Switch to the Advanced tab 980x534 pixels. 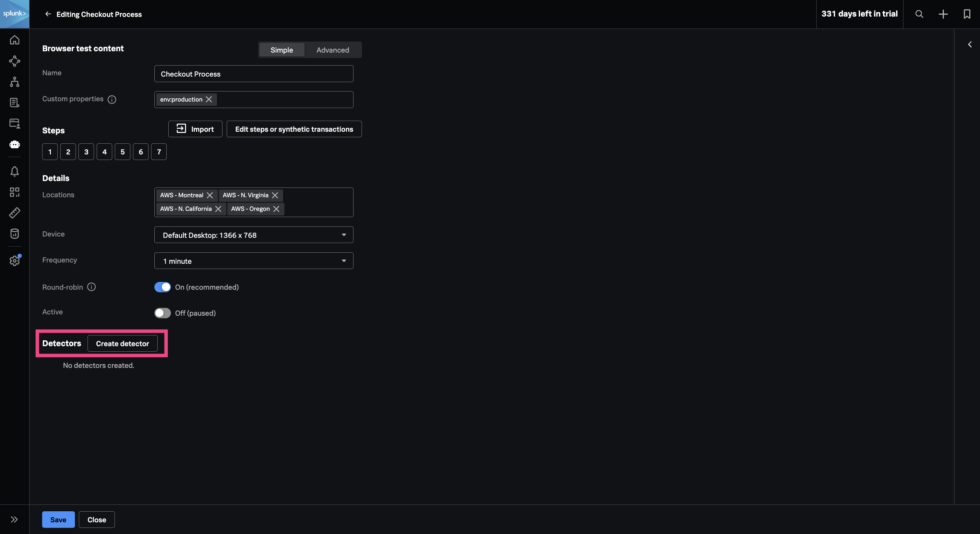coord(332,50)
